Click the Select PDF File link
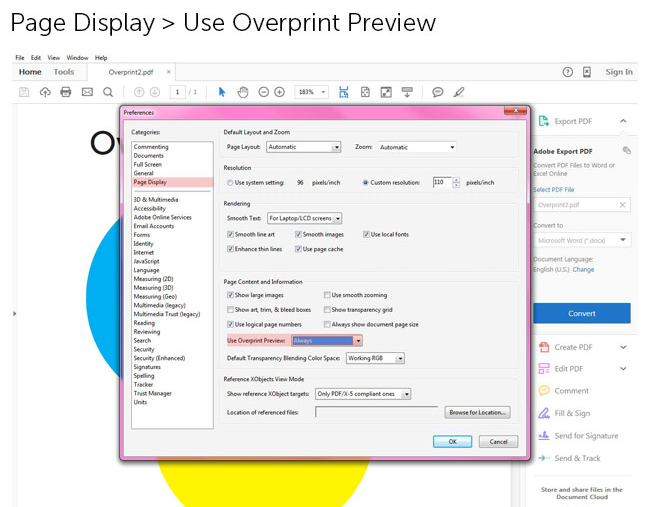Screen dimensions: 650x507 553,189
